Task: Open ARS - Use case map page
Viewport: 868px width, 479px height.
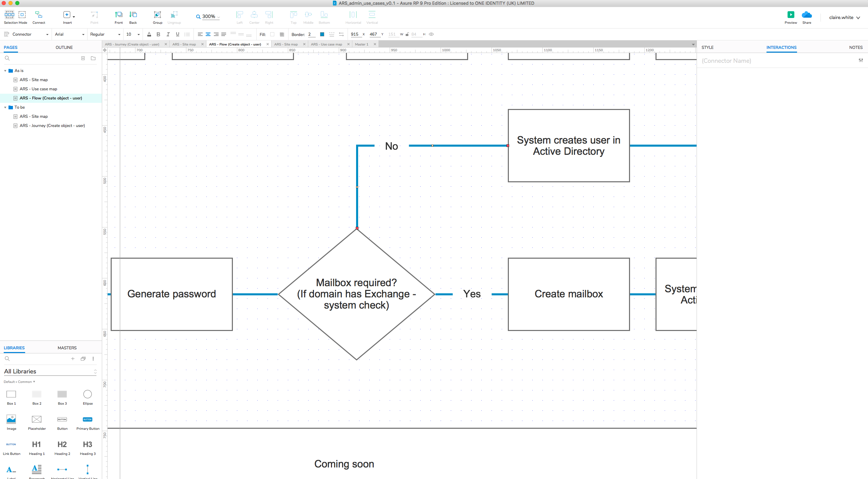Action: tap(38, 89)
